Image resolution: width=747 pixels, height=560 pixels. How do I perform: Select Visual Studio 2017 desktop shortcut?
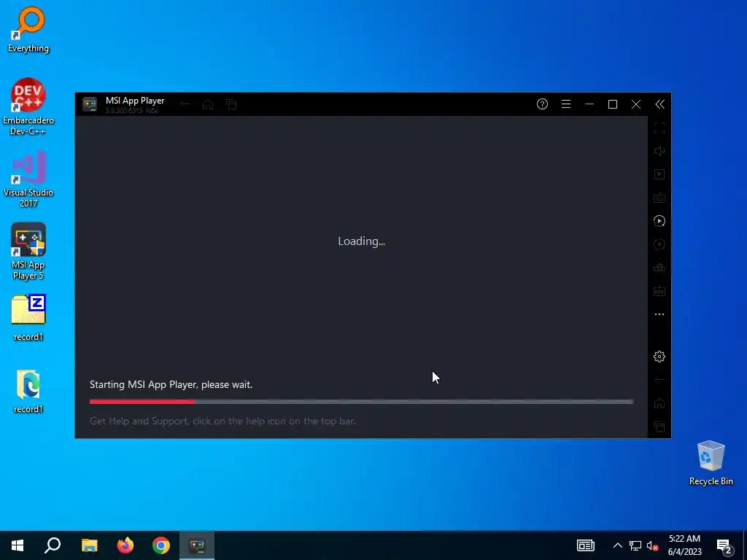point(28,179)
